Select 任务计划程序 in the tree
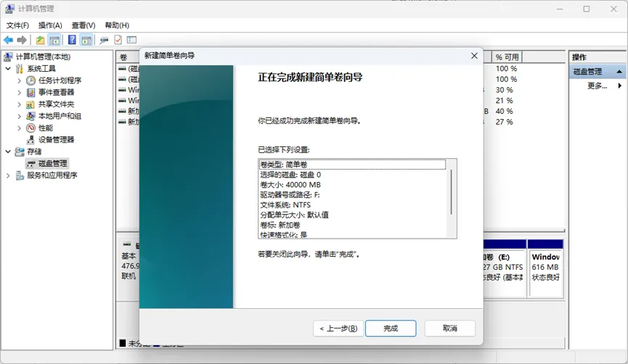The image size is (628, 364). 60,80
